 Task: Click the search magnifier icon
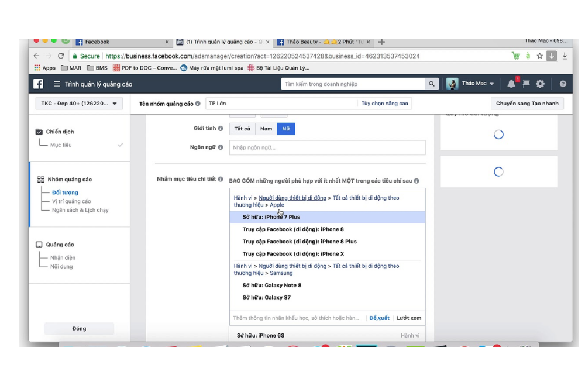(x=432, y=84)
